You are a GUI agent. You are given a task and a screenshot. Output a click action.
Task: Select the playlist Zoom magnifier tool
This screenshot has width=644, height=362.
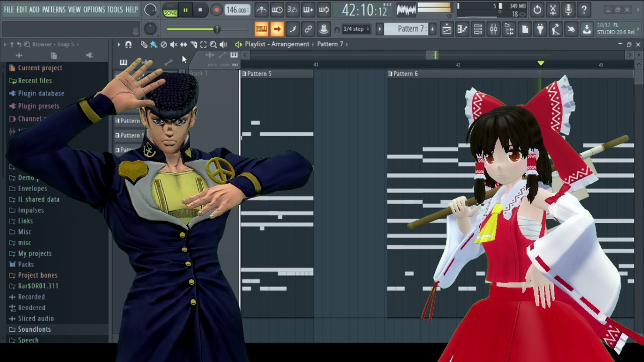[x=213, y=44]
